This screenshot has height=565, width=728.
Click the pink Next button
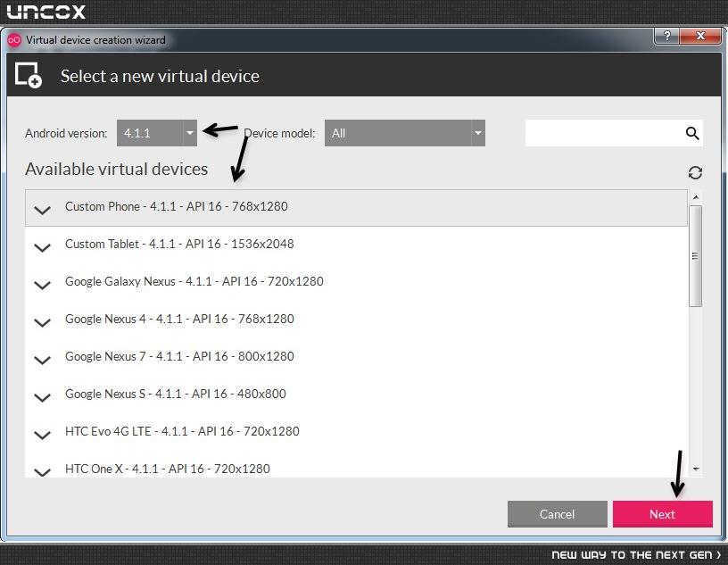point(663,514)
